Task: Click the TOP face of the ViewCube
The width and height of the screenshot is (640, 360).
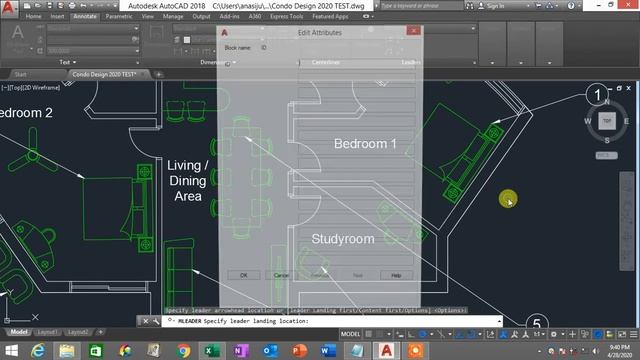Action: [x=607, y=121]
